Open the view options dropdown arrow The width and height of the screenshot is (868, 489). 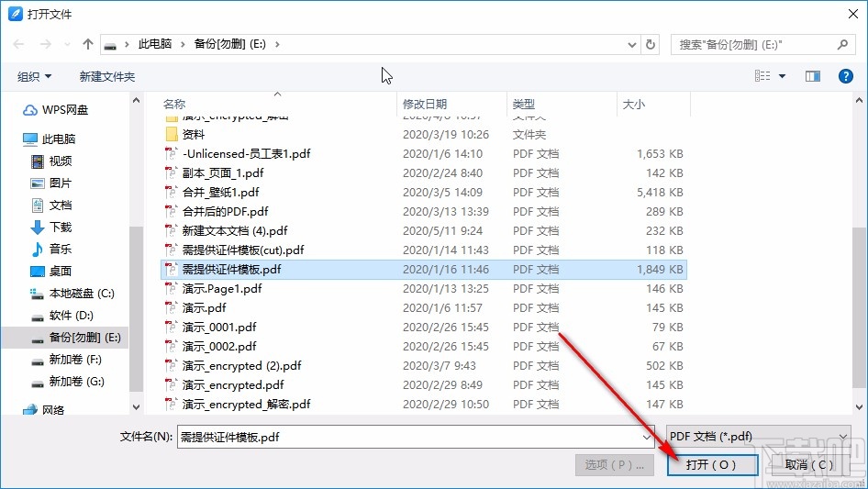[782, 76]
